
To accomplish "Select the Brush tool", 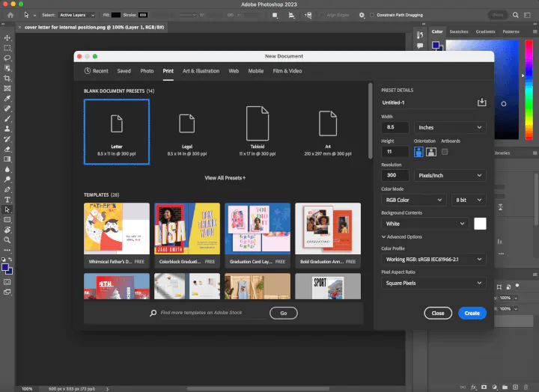I will click(7, 119).
